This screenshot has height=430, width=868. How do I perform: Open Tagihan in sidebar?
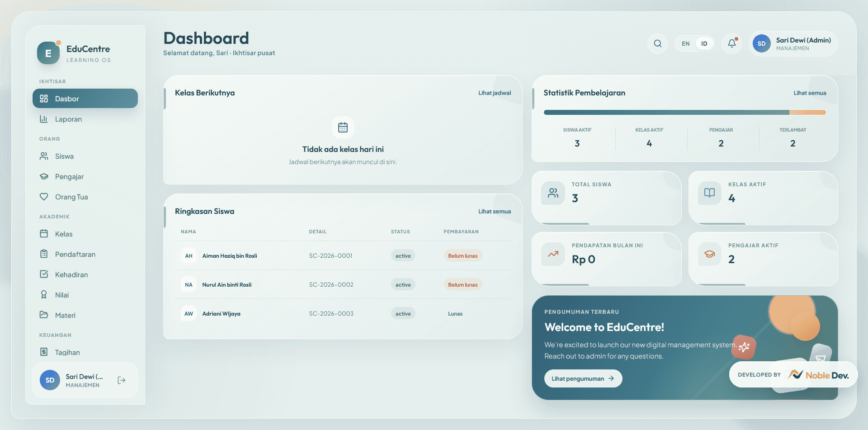pos(85,352)
